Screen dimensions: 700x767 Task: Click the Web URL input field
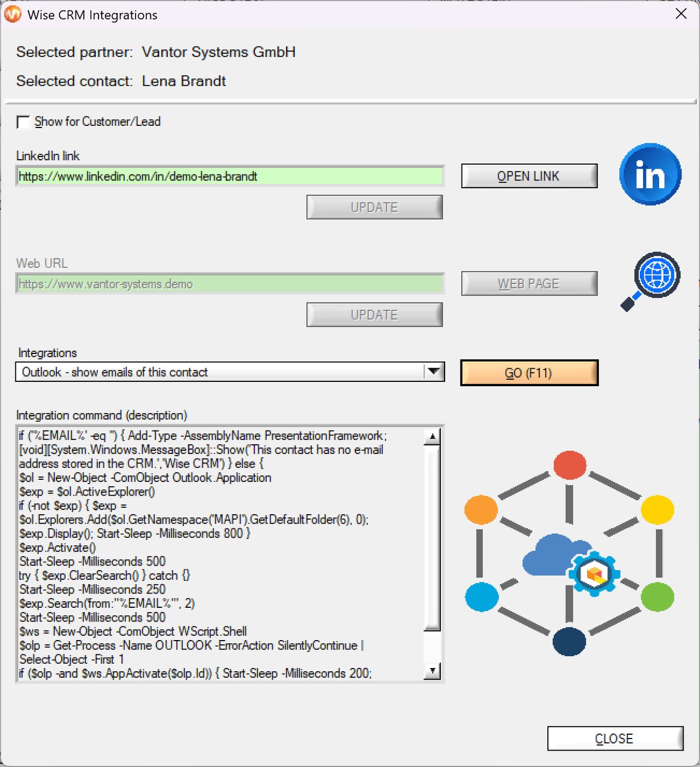pyautogui.click(x=230, y=284)
